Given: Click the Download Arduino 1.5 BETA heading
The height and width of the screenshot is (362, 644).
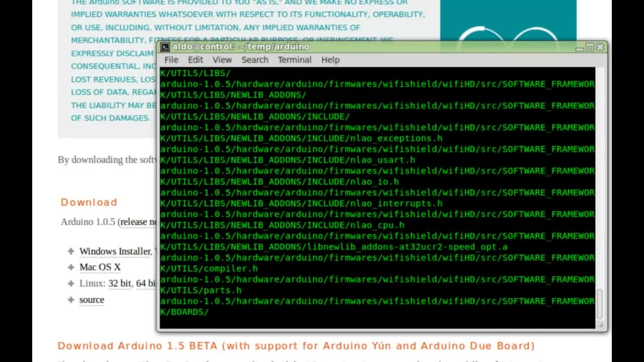Looking at the screenshot, I should [x=296, y=346].
